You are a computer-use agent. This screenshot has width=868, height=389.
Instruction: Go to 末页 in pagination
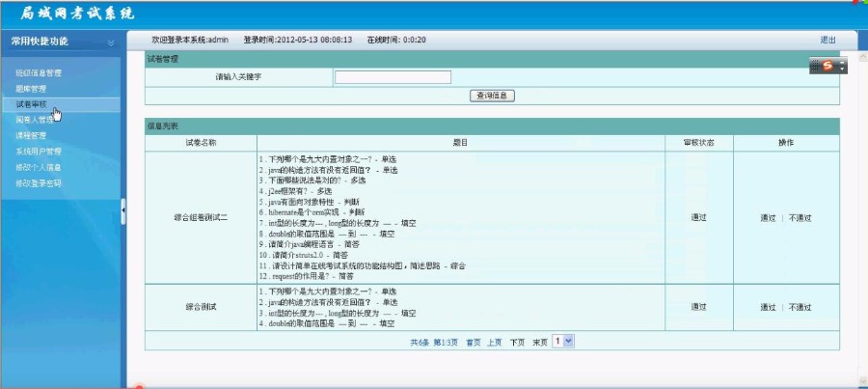[x=540, y=343]
